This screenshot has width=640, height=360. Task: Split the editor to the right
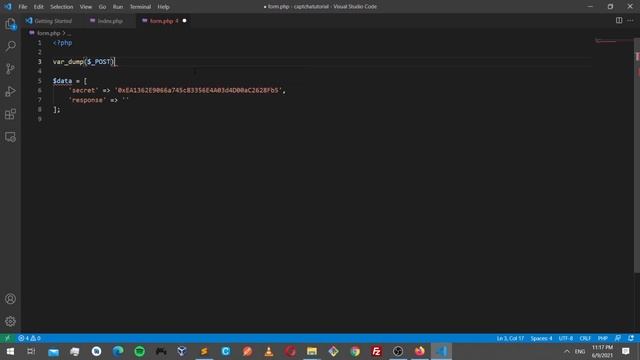click(619, 20)
